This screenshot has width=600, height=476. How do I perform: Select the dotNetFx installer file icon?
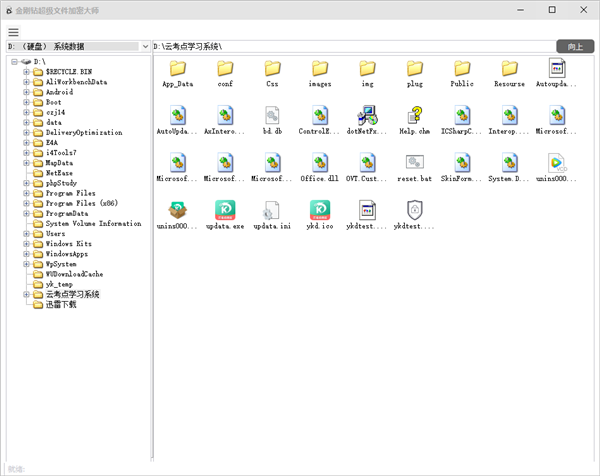367,116
